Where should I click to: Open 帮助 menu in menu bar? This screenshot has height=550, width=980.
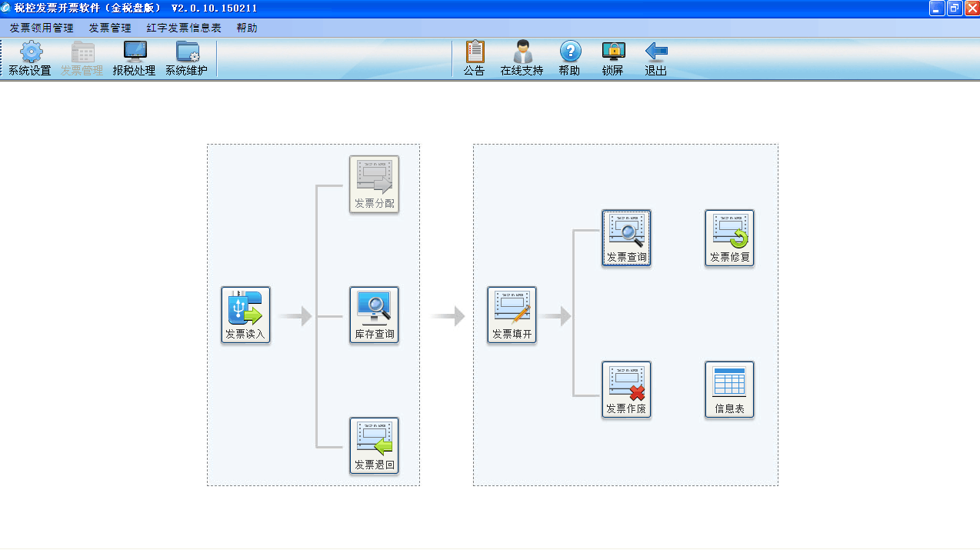(247, 28)
